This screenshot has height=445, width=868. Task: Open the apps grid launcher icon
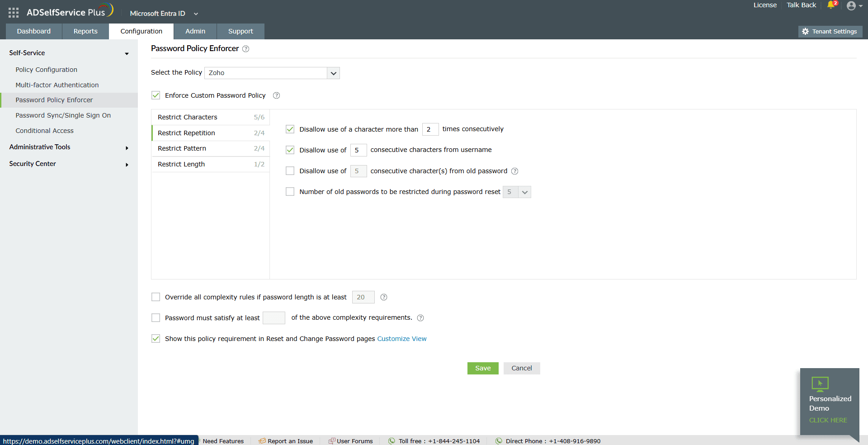point(14,13)
